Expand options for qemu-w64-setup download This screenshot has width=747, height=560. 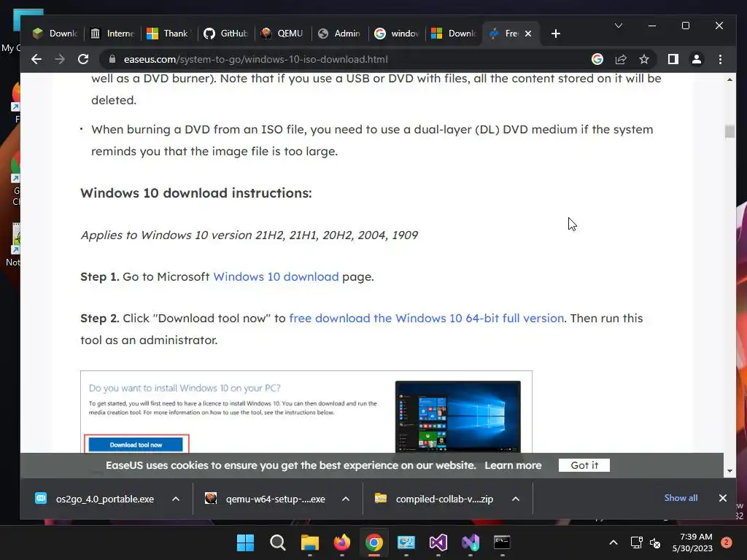point(346,499)
